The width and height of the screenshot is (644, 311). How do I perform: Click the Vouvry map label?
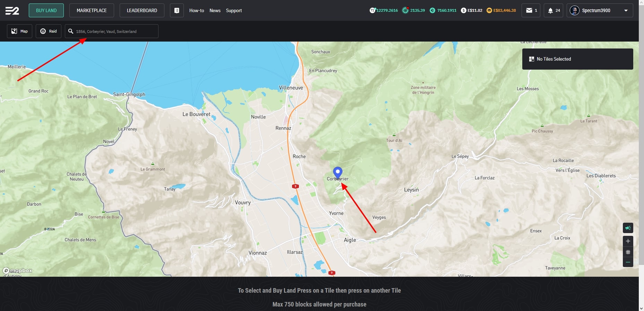243,203
